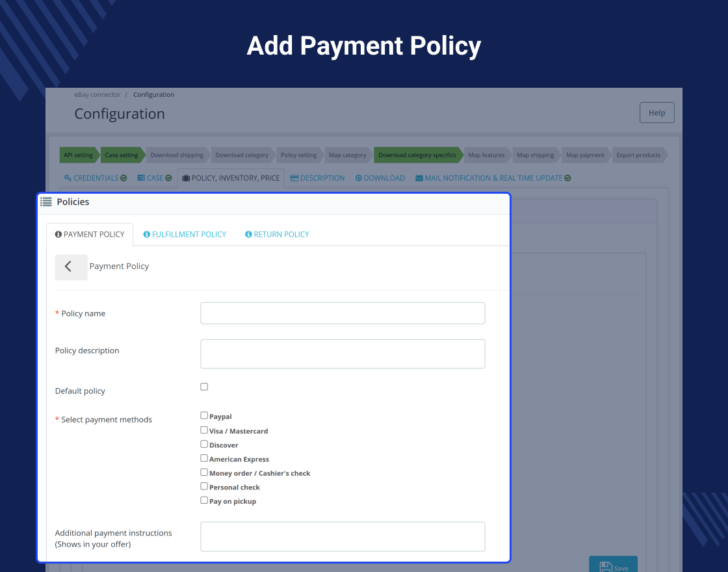
Task: Click the briefcase icon on Policy, Inventory, Price
Action: pyautogui.click(x=186, y=178)
